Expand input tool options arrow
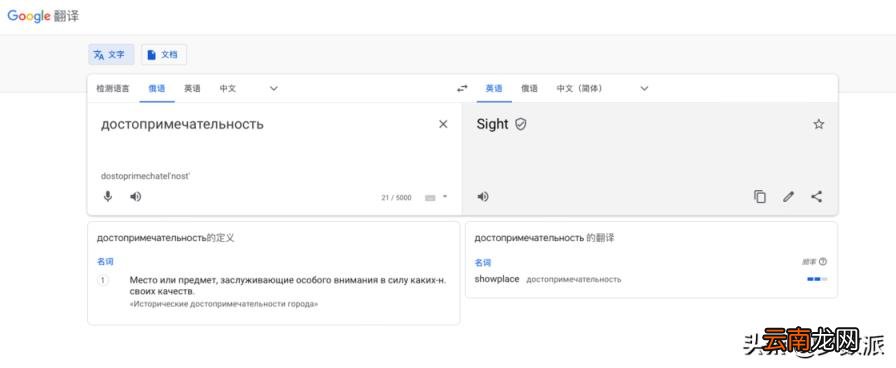This screenshot has width=896, height=368. (445, 197)
